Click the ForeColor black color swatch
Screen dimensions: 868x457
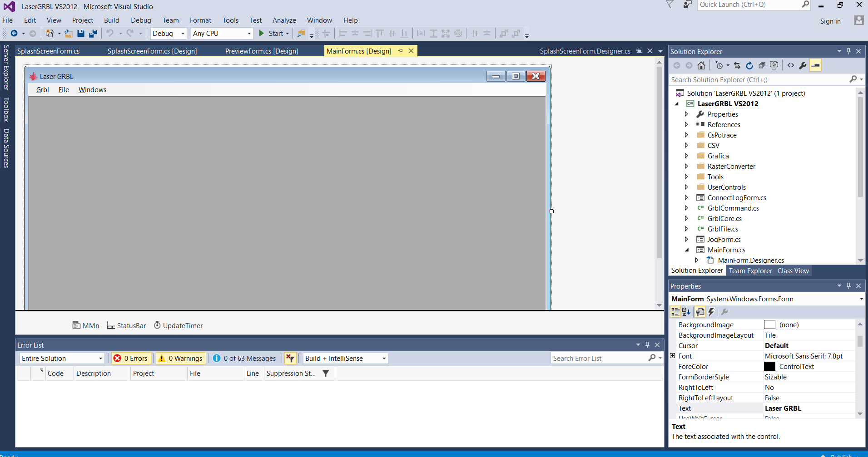coord(769,366)
